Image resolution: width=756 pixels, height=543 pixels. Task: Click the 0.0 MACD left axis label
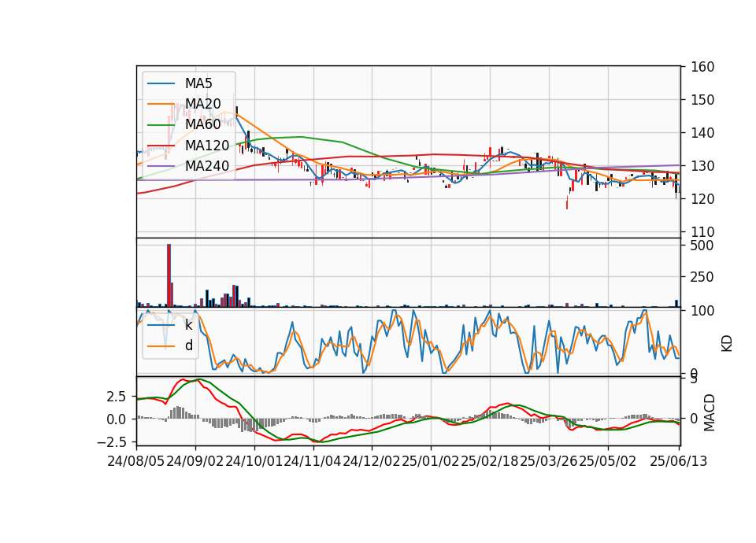[x=117, y=419]
